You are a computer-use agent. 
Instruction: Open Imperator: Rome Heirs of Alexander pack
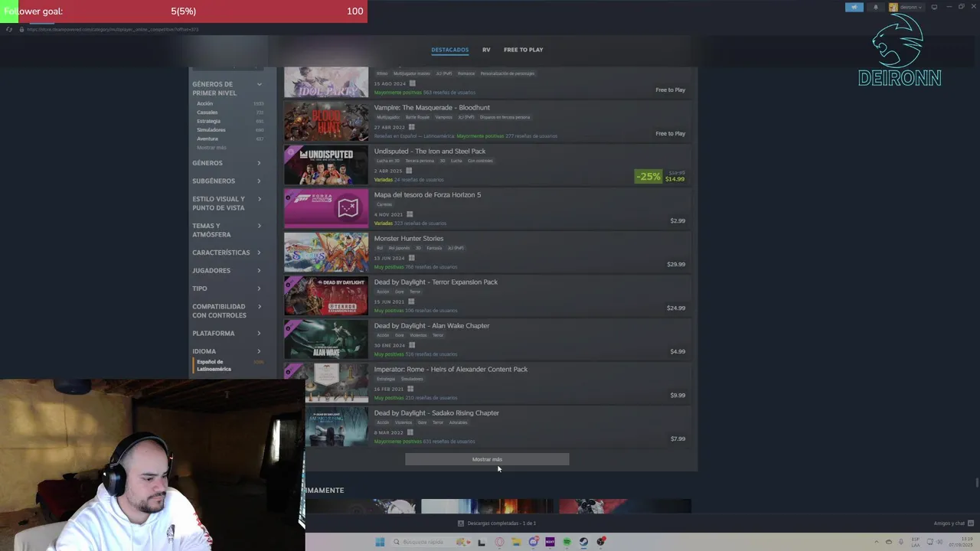tap(451, 370)
